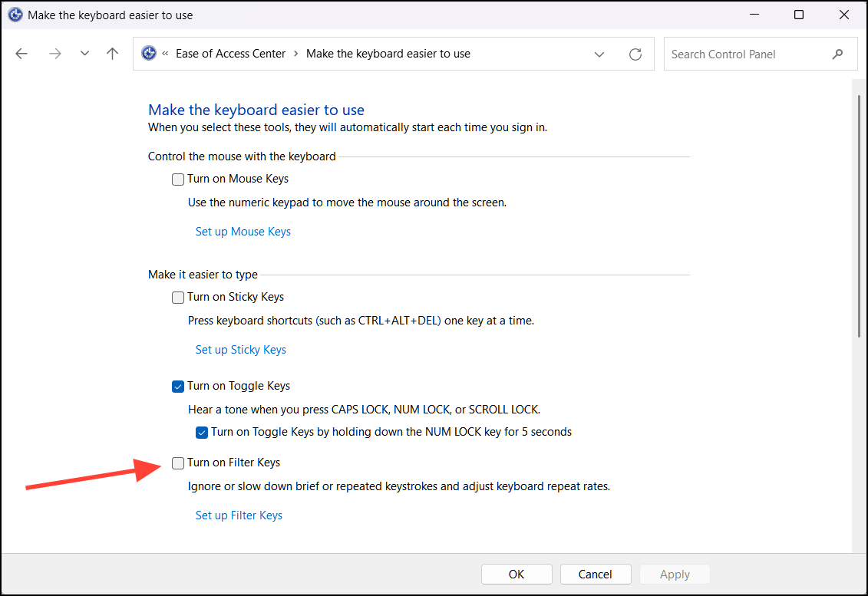
Task: Click the forward navigation arrow
Action: point(54,53)
